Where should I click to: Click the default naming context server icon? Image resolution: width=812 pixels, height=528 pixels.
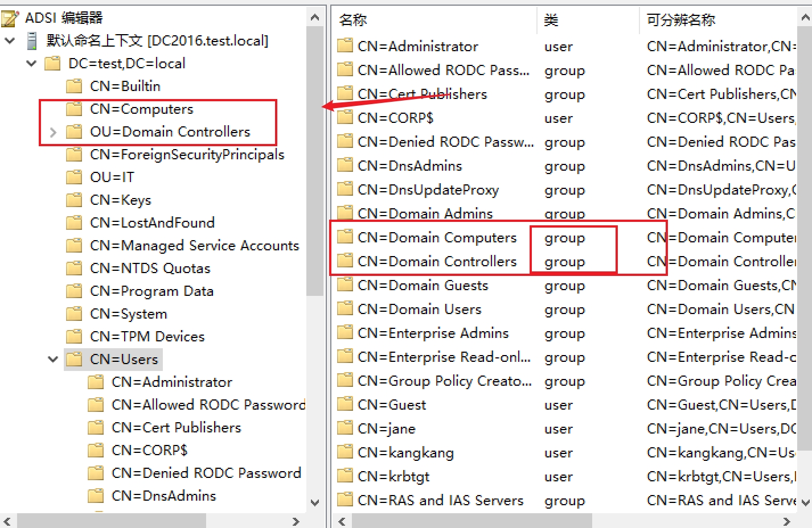32,41
